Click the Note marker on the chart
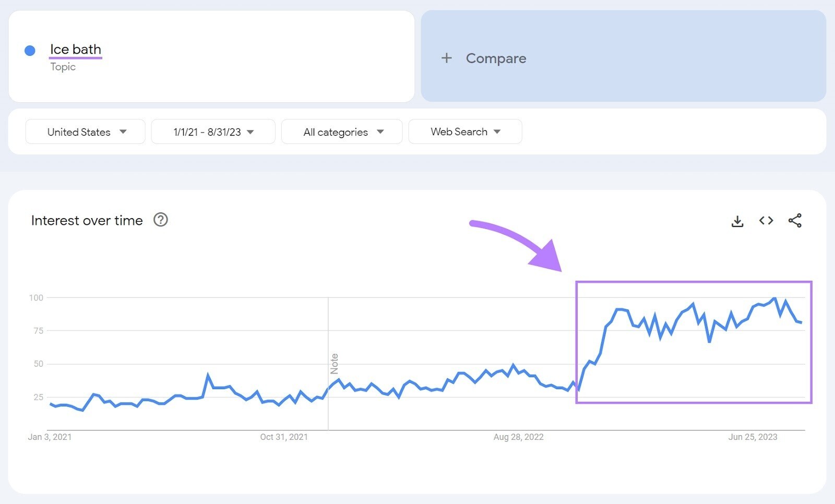The width and height of the screenshot is (835, 504). 335,362
